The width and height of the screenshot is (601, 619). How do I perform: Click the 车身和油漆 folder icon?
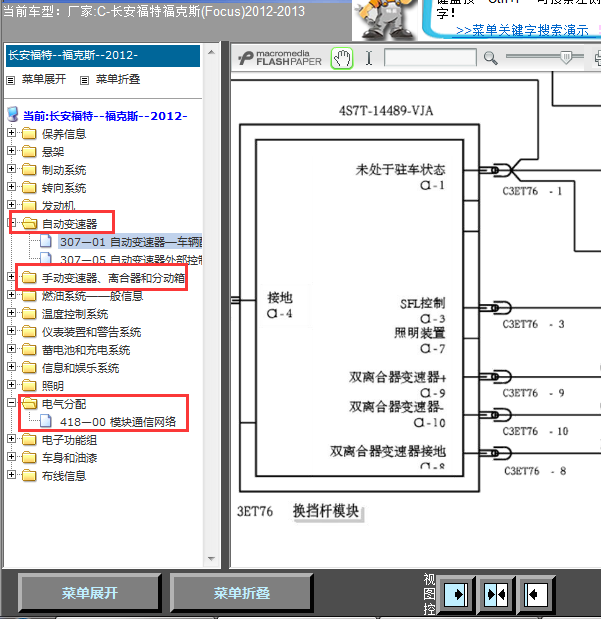point(29,457)
